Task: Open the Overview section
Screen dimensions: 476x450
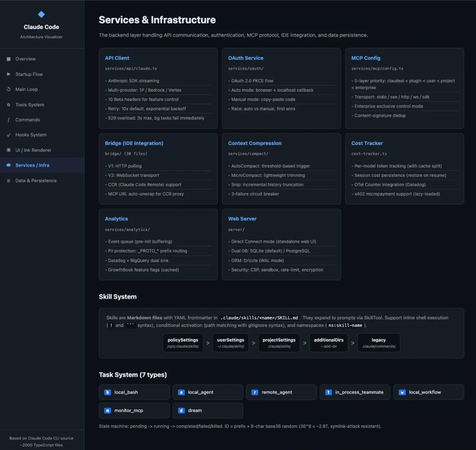Action: pos(42,59)
